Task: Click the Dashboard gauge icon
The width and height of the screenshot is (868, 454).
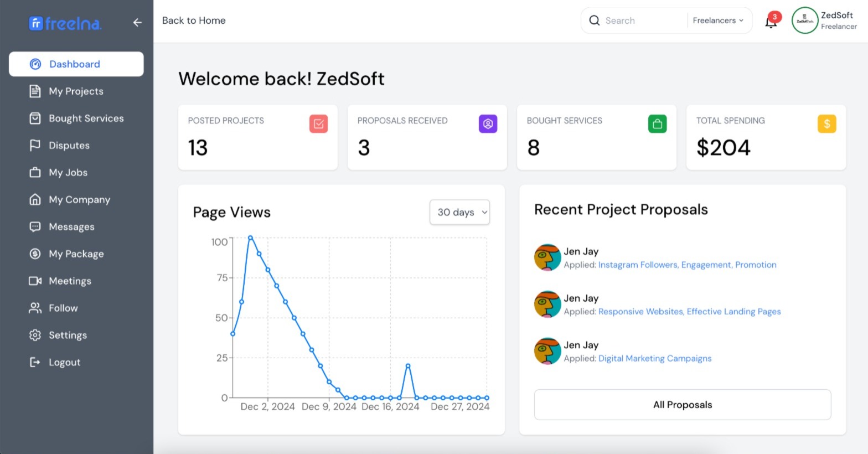Action: 35,64
